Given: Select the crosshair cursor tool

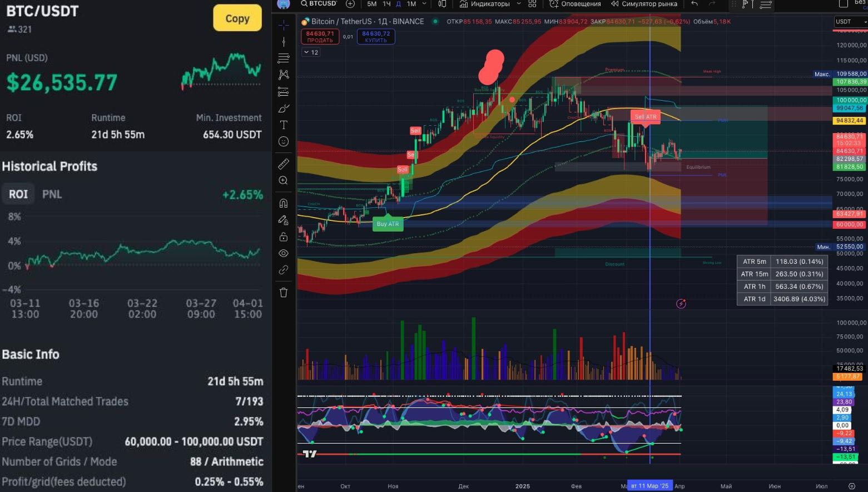Looking at the screenshot, I should [284, 25].
